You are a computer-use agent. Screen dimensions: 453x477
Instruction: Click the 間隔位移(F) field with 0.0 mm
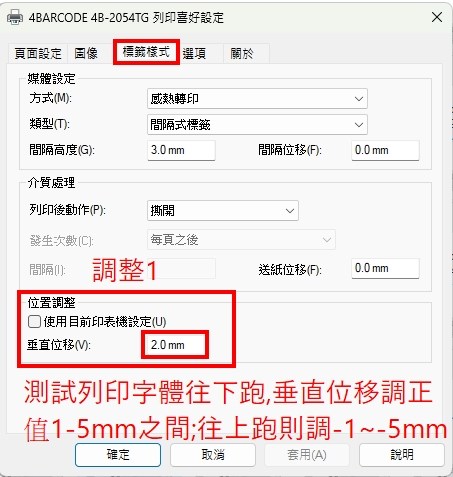[x=385, y=150]
